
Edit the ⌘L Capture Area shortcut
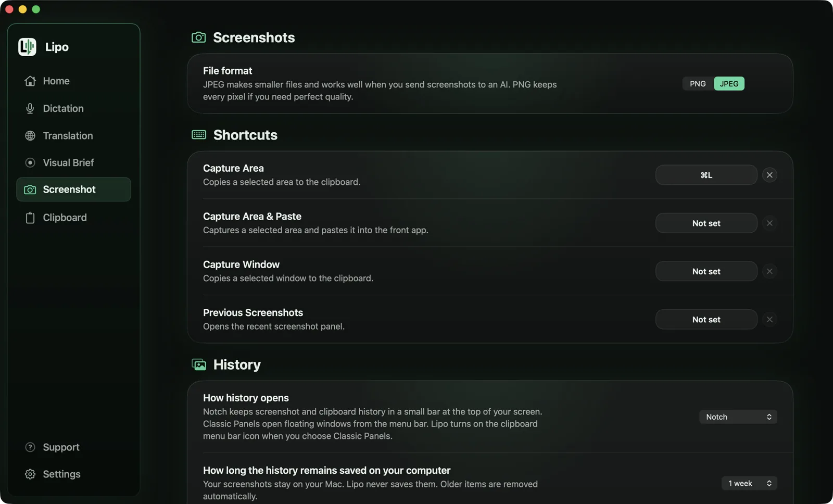[706, 175]
